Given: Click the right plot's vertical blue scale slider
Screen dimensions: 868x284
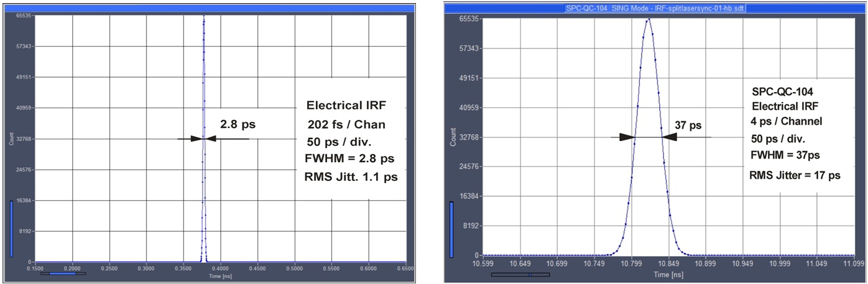Looking at the screenshot, I should pos(452,228).
